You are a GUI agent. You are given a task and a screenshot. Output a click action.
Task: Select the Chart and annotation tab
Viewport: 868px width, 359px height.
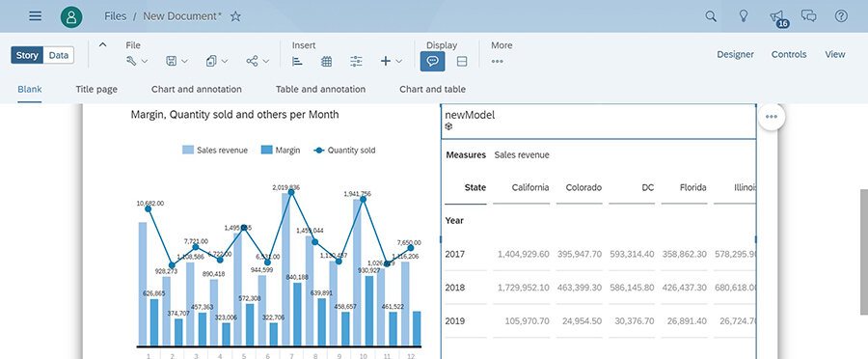(x=197, y=89)
